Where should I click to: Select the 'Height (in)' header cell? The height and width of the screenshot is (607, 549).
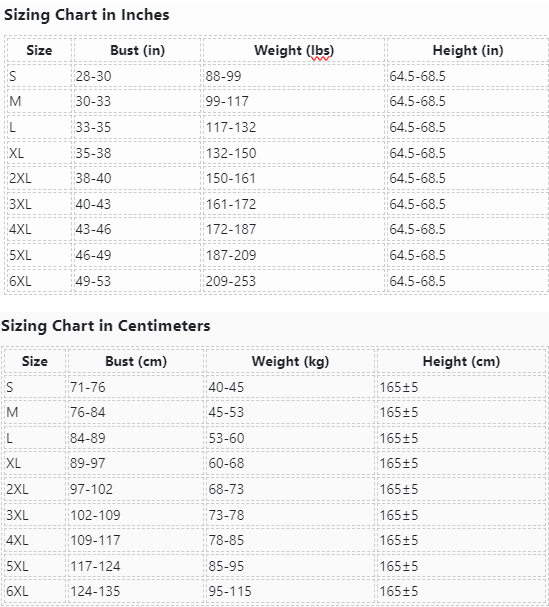(468, 50)
